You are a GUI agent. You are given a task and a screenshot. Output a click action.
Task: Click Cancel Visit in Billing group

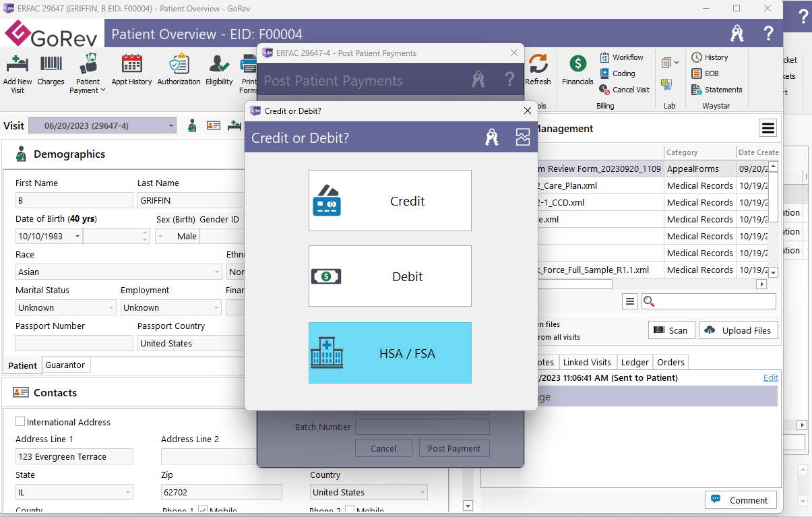click(625, 90)
